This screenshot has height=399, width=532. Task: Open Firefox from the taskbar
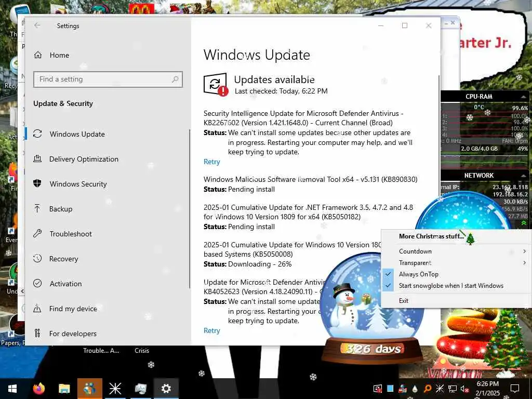click(x=38, y=389)
